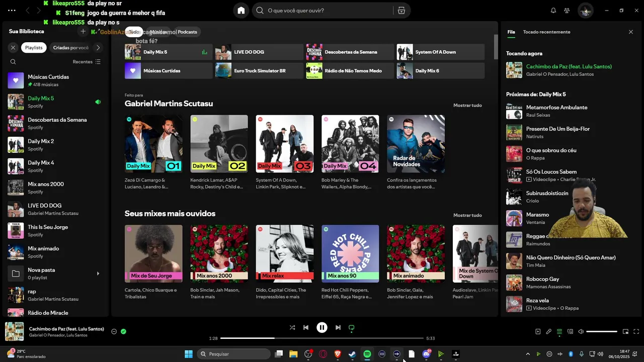Viewport: 644px width, 362px height.
Task: Toggle the repeat button
Action: (x=352, y=327)
